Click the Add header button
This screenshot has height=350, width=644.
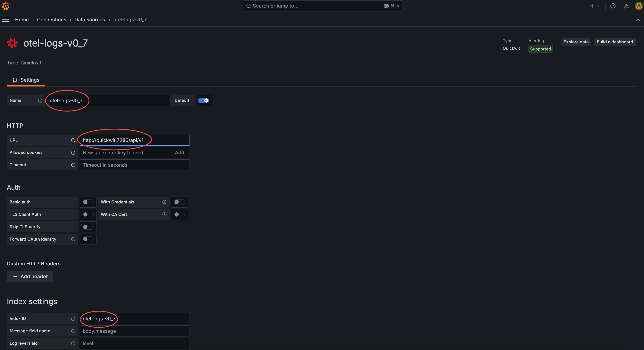pos(30,276)
